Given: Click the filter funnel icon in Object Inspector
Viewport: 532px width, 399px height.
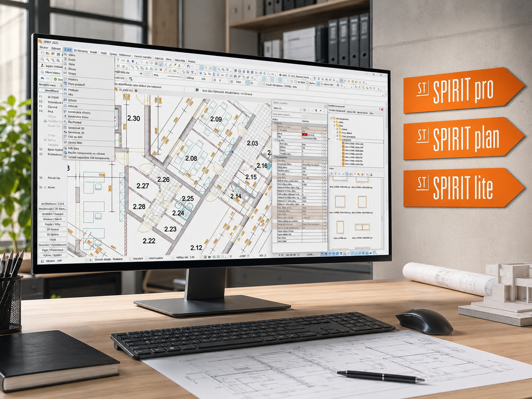Looking at the screenshot, I should 316,111.
